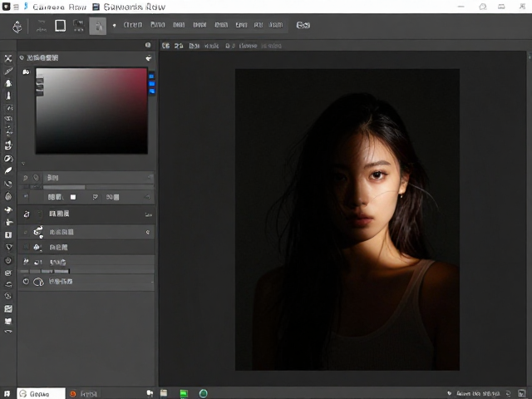Toggle the shield checkmark option beside white checkbox

click(95, 197)
